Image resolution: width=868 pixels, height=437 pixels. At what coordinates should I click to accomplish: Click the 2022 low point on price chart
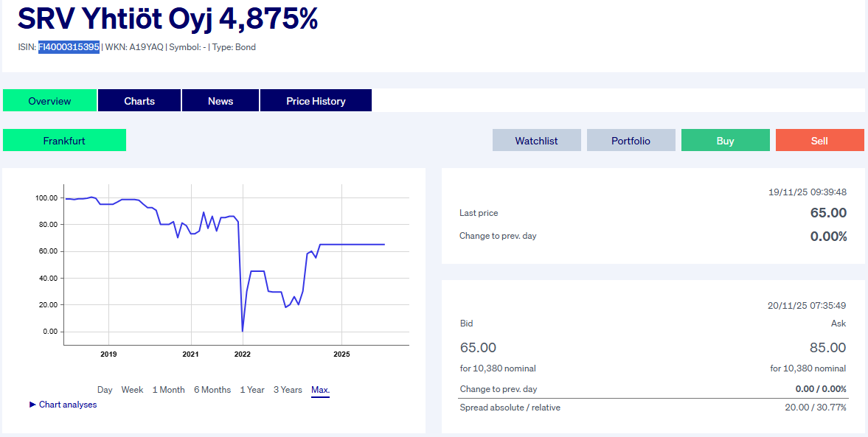[x=243, y=331]
